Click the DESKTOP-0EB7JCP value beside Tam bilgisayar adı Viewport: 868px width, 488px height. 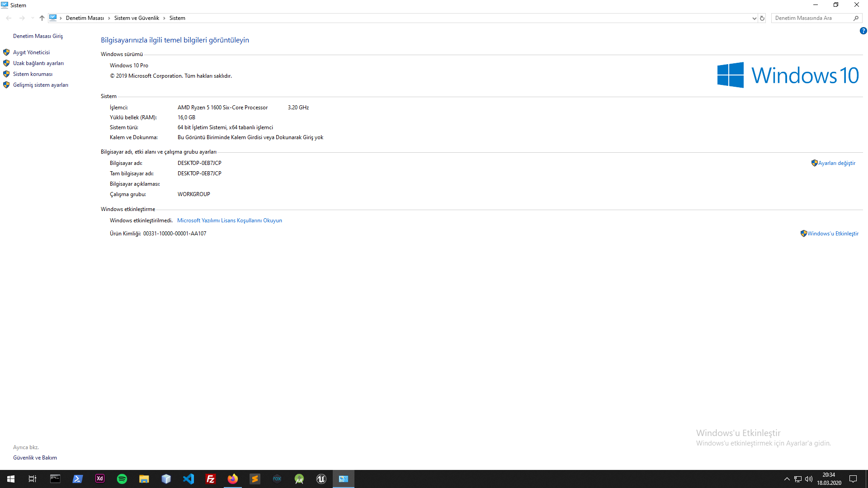click(x=199, y=174)
